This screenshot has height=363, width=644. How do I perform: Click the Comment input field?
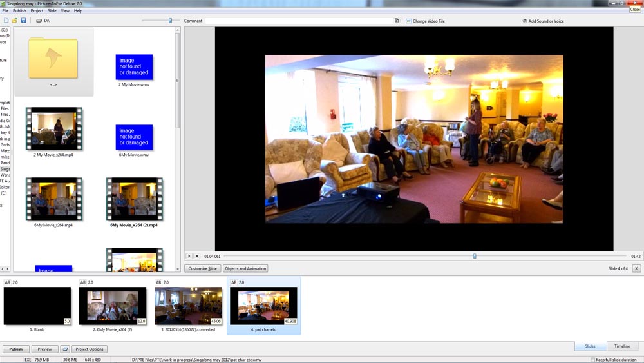(299, 21)
